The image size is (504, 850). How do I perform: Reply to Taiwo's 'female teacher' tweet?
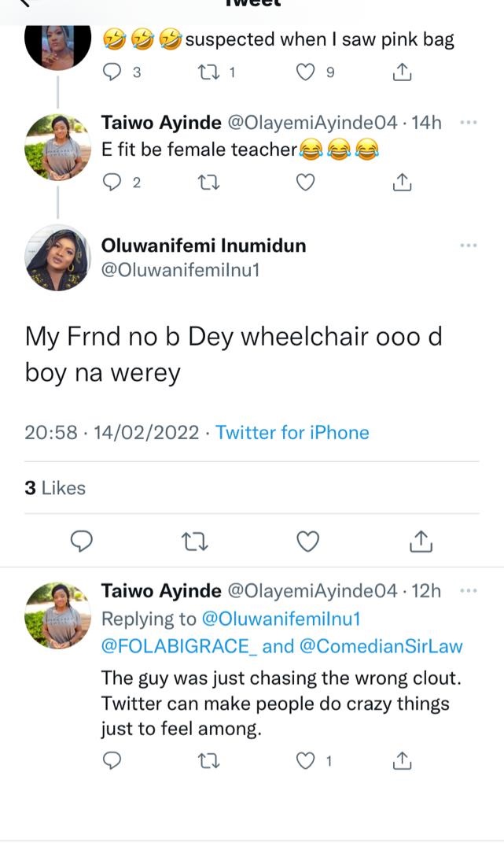pyautogui.click(x=113, y=183)
